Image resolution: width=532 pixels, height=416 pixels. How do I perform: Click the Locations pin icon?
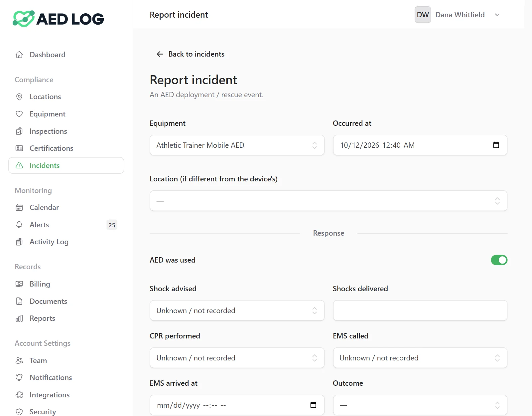tap(19, 97)
